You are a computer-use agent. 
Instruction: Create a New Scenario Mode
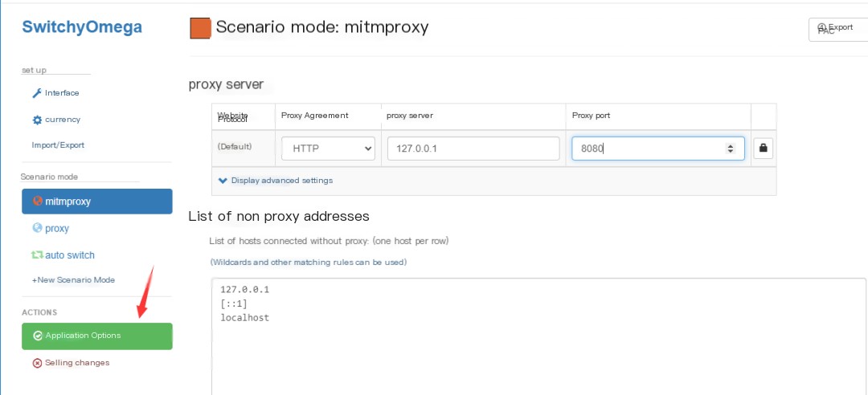point(73,280)
